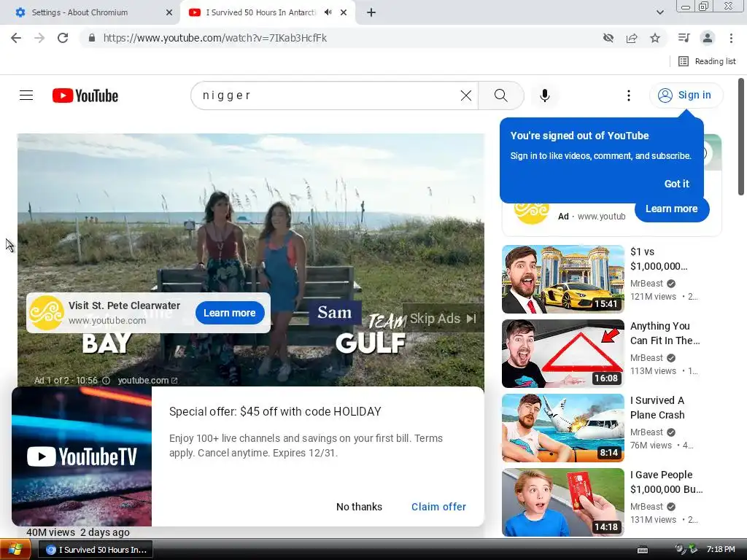Claim the YouTube TV offer

tap(438, 507)
